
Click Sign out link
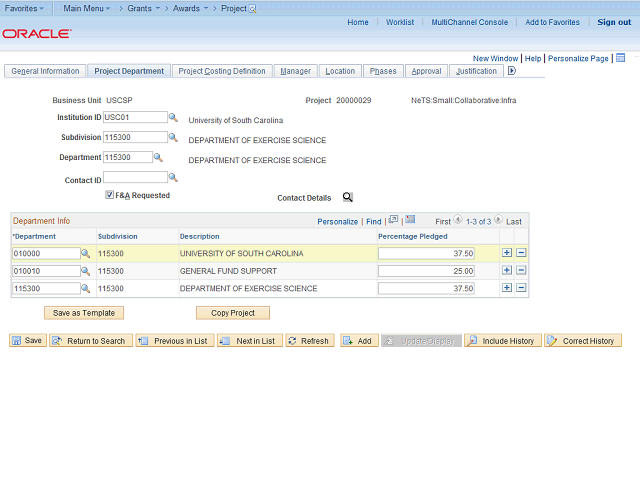(x=614, y=22)
